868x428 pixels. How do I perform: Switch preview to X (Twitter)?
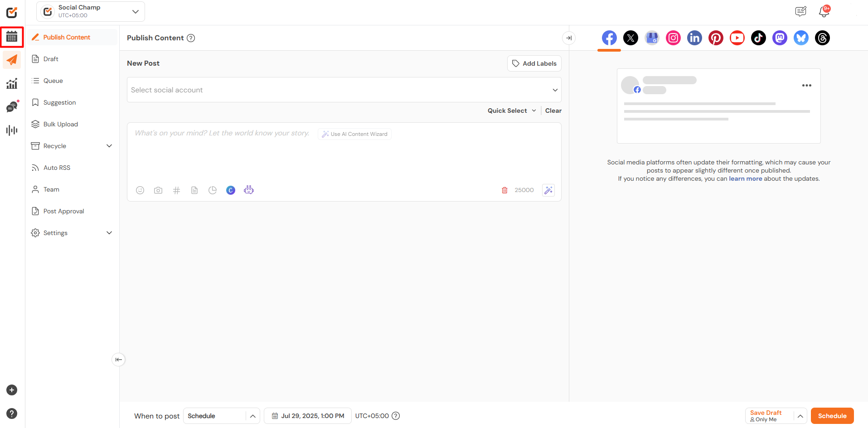630,38
